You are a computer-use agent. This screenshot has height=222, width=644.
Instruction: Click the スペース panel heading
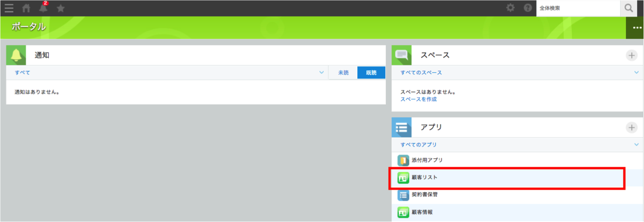(434, 55)
